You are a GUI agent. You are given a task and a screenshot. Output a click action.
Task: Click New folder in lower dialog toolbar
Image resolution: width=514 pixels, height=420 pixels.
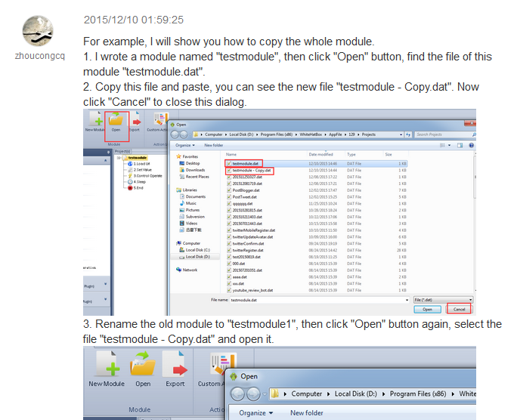pos(308,413)
